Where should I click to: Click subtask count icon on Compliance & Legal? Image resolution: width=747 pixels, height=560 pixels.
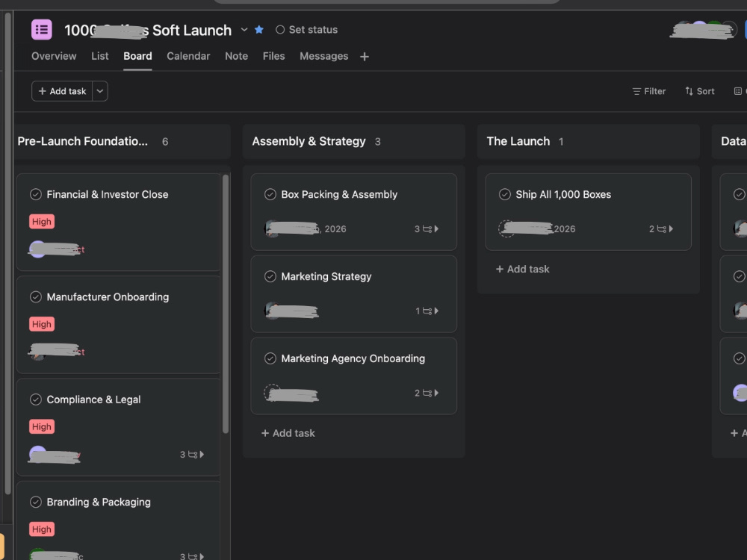click(x=193, y=454)
